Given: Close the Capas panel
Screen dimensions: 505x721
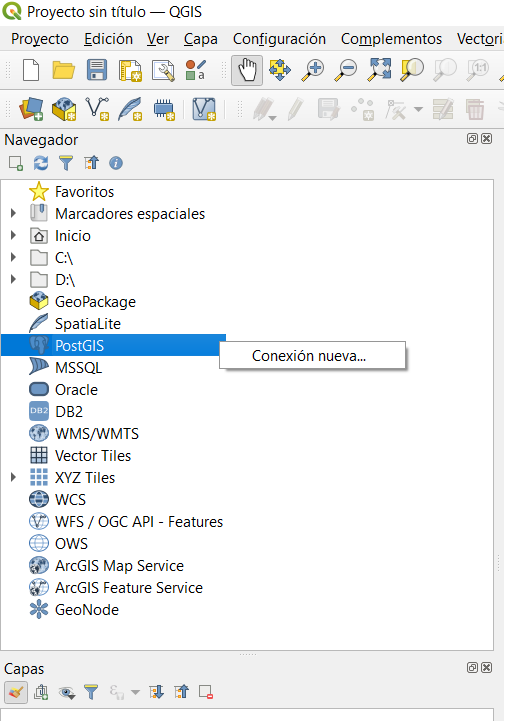Looking at the screenshot, I should [487, 667].
